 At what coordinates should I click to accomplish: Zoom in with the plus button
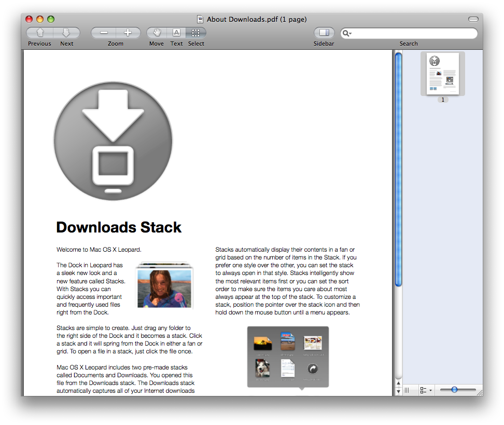(128, 33)
